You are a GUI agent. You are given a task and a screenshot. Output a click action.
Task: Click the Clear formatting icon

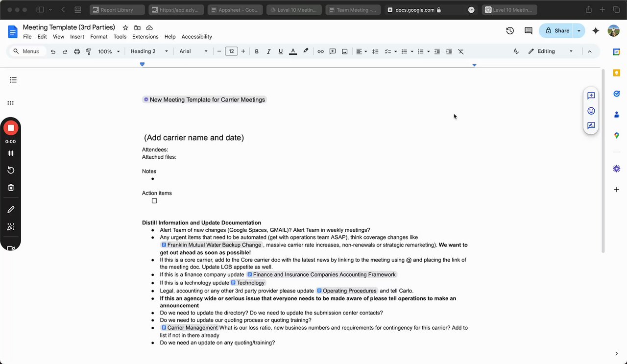(461, 51)
